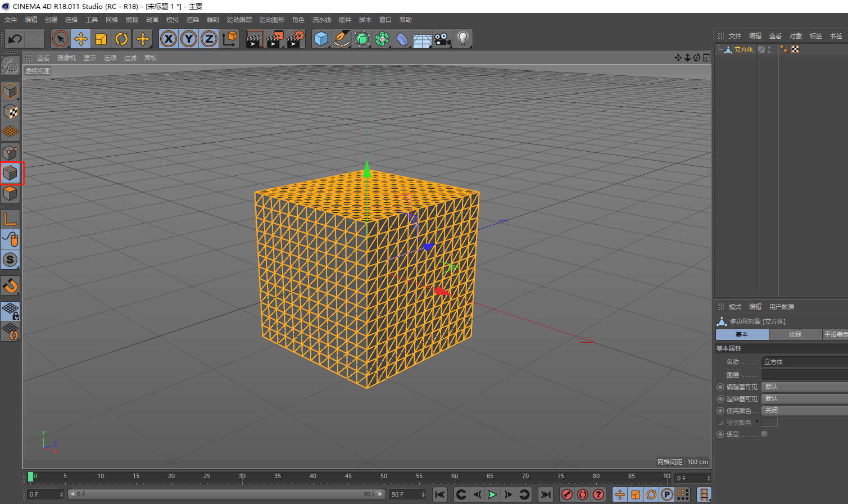848x504 pixels.
Task: Switch to Edges mode
Action: click(x=11, y=173)
